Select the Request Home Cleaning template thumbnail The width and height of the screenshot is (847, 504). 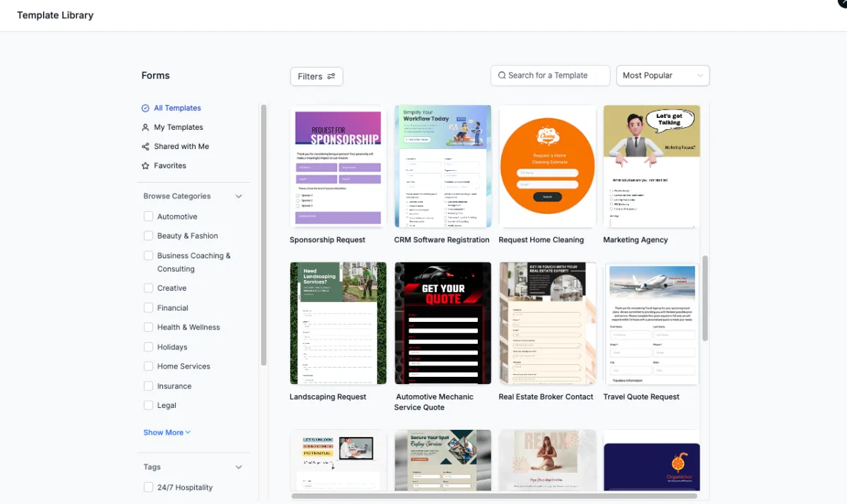[547, 167]
